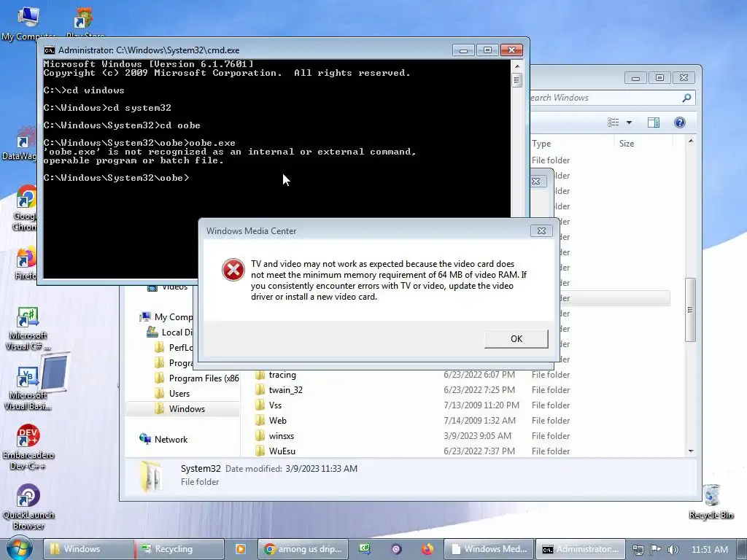Viewport: 747px width, 560px height.
Task: Select Local Disk in the navigation tree
Action: point(169,332)
